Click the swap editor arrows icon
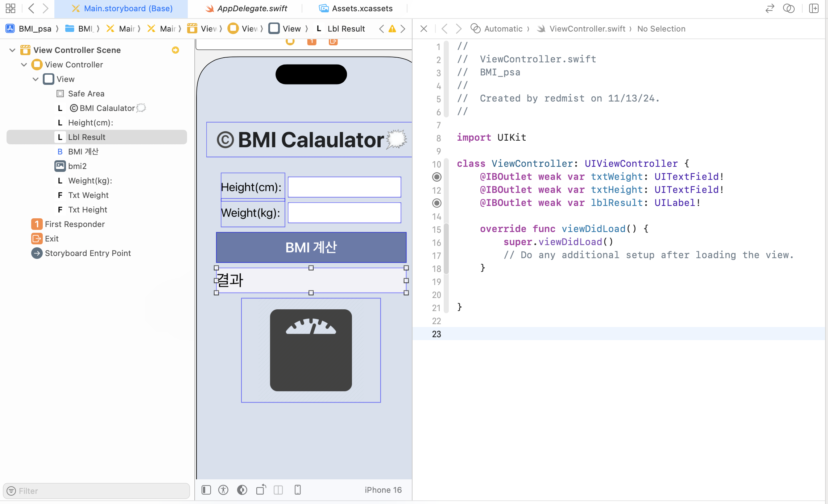Image resolution: width=828 pixels, height=504 pixels. (770, 8)
